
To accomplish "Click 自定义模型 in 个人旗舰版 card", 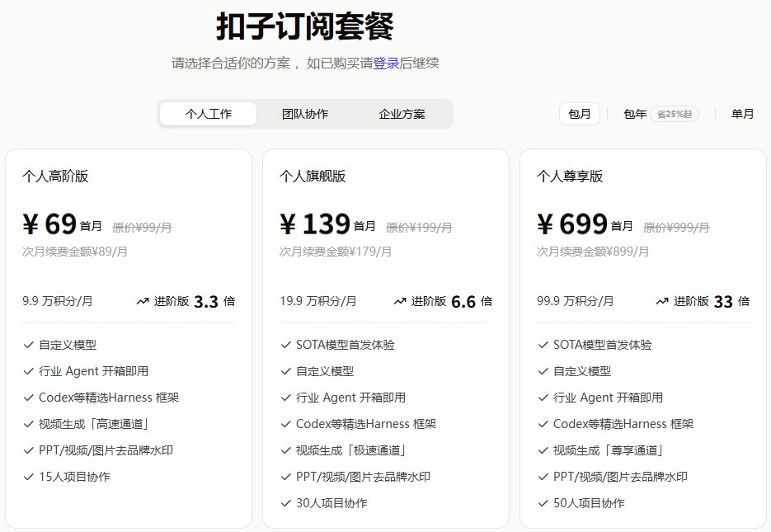I will click(x=325, y=371).
